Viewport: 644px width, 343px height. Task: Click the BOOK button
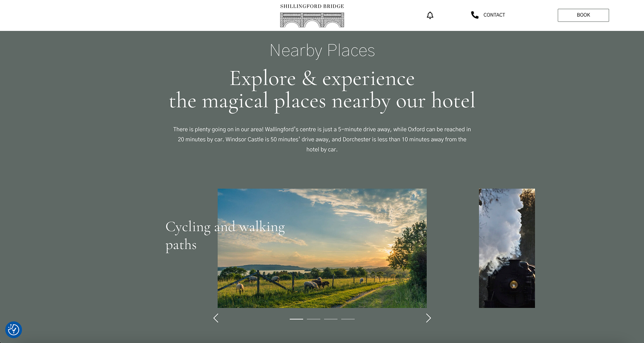click(583, 15)
